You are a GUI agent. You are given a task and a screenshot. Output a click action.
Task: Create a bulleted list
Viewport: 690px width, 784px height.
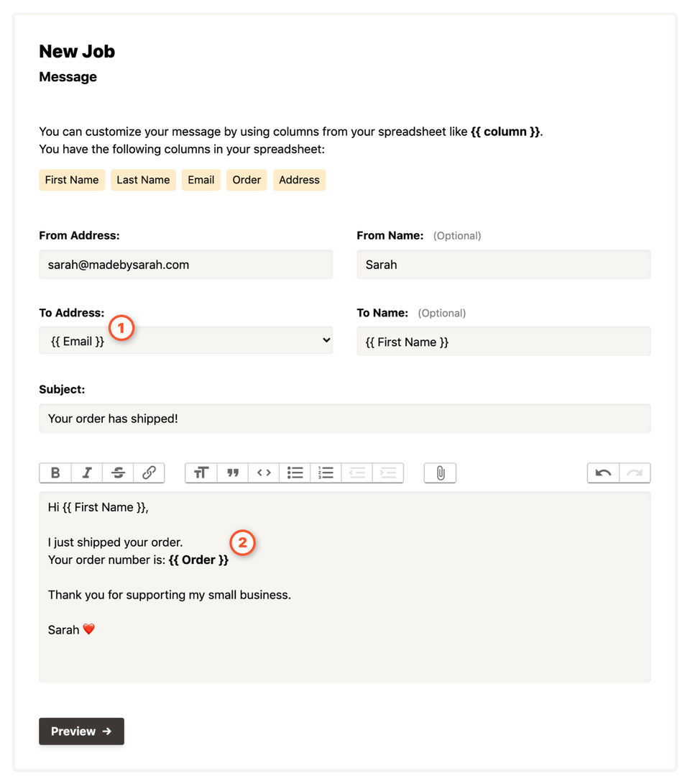[295, 473]
